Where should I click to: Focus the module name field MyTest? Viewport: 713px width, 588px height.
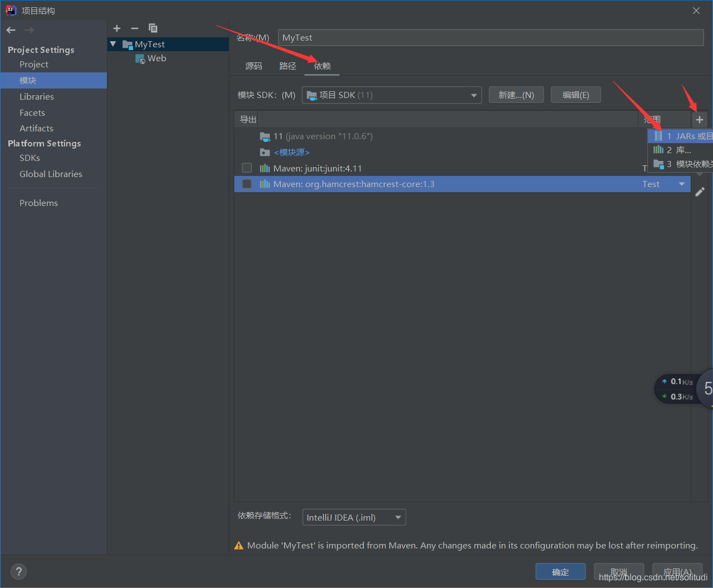click(x=491, y=38)
